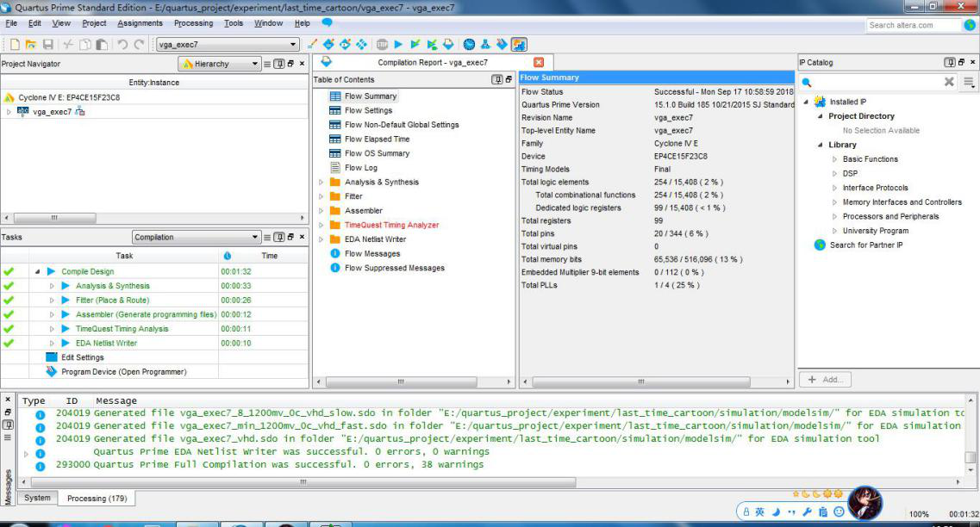
Task: Open TimeQuest clock icon in toolbar
Action: click(469, 44)
